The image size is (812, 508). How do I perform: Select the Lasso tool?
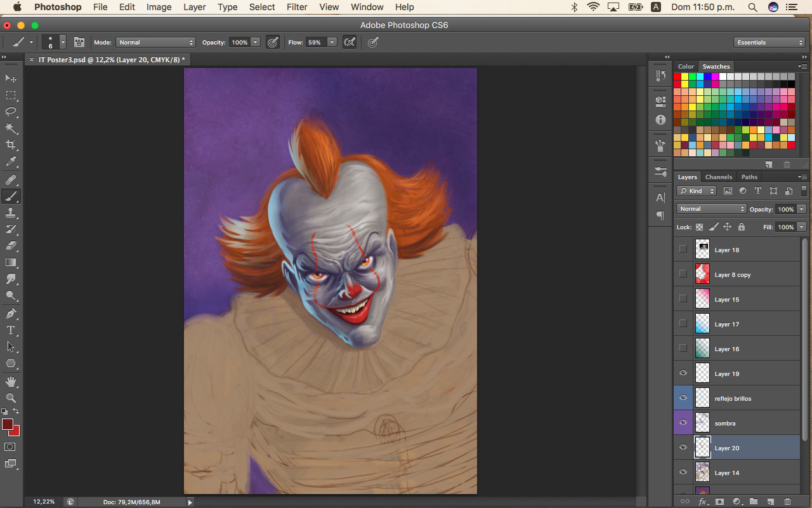pyautogui.click(x=11, y=112)
